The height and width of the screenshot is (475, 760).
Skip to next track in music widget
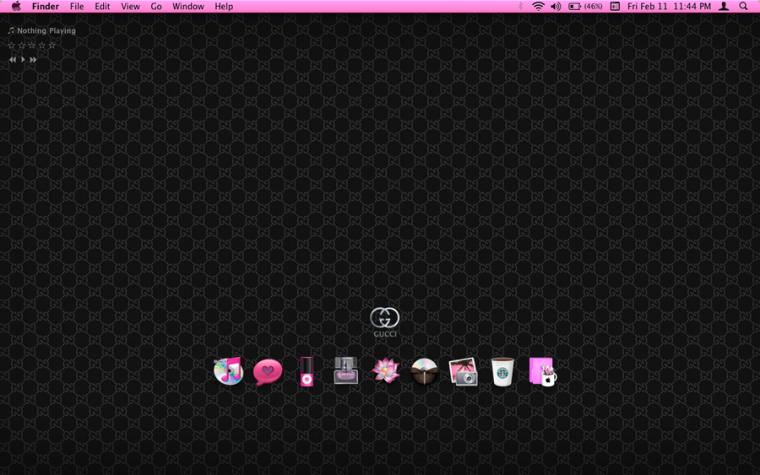point(33,60)
